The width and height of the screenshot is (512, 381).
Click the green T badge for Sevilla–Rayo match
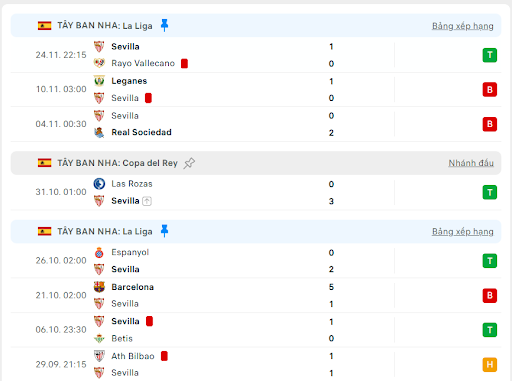coord(490,55)
